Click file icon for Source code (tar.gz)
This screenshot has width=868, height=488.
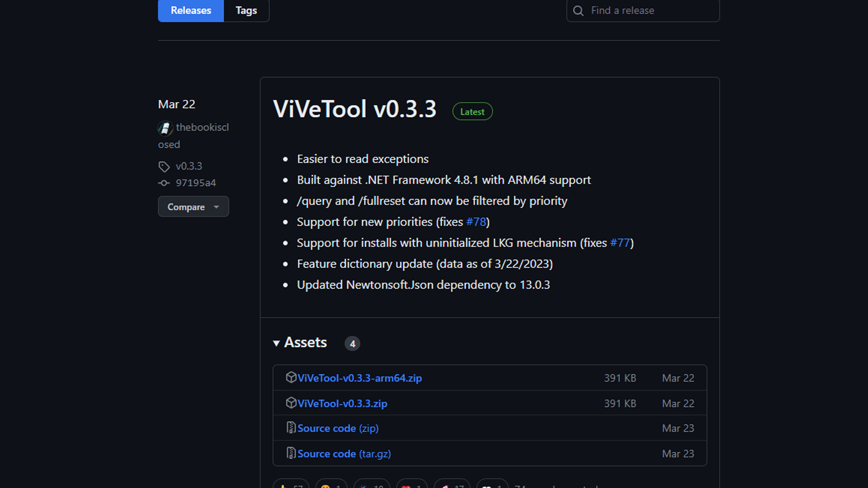click(x=291, y=453)
